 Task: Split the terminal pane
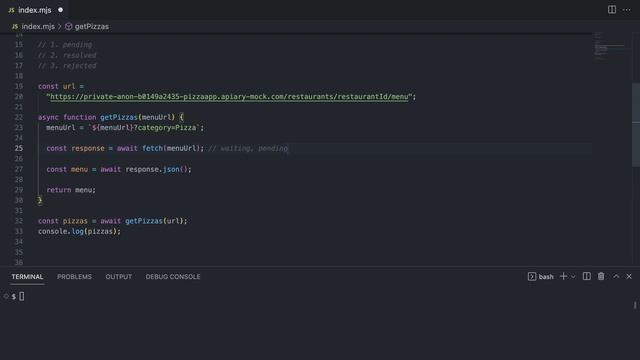point(587,276)
